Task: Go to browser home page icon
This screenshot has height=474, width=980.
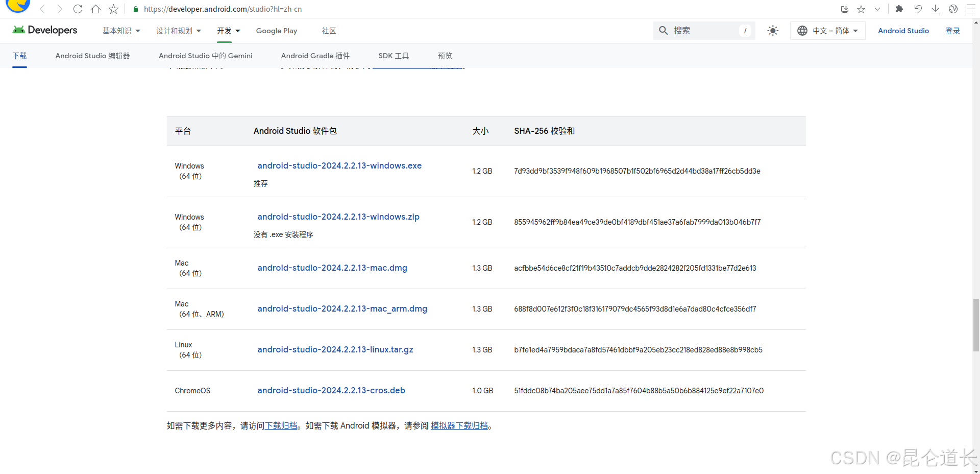Action: [x=95, y=9]
